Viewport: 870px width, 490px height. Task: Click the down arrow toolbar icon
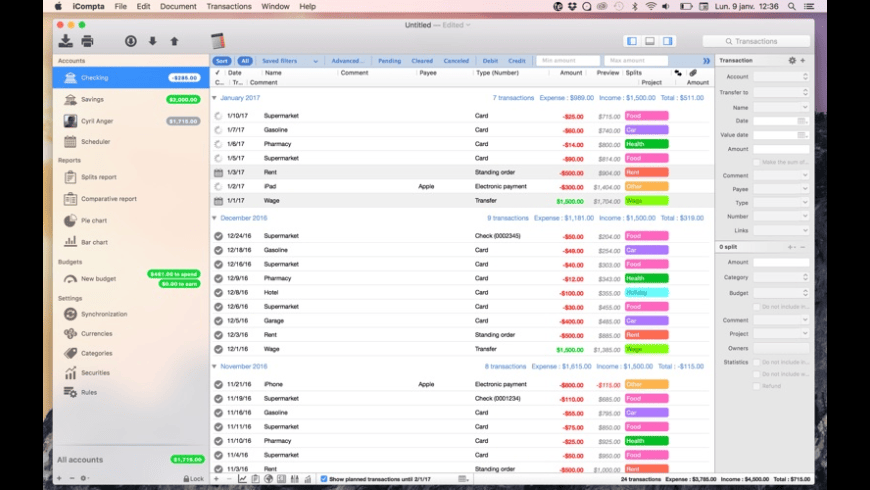click(x=153, y=41)
